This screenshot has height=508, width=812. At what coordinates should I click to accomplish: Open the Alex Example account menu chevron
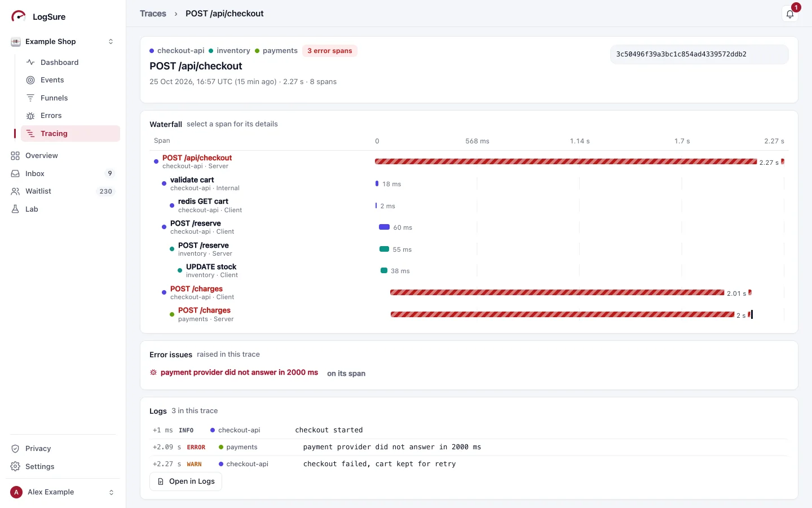pos(111,492)
